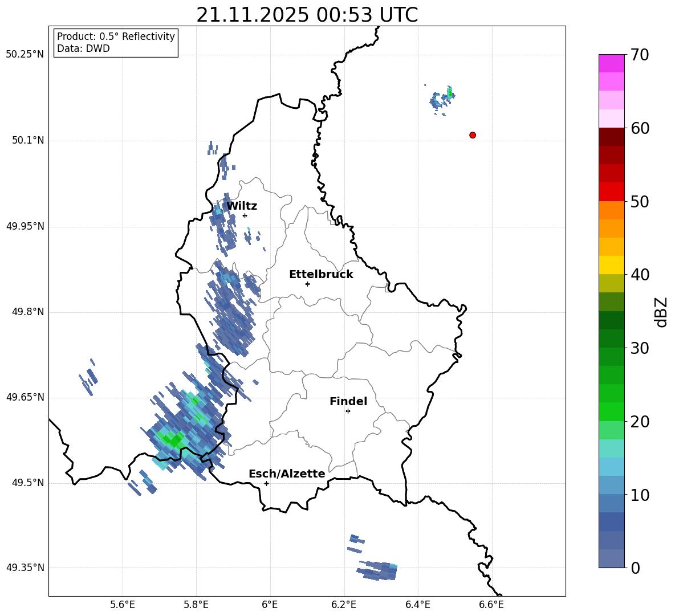Click the bright red colorbar segment

pos(611,192)
